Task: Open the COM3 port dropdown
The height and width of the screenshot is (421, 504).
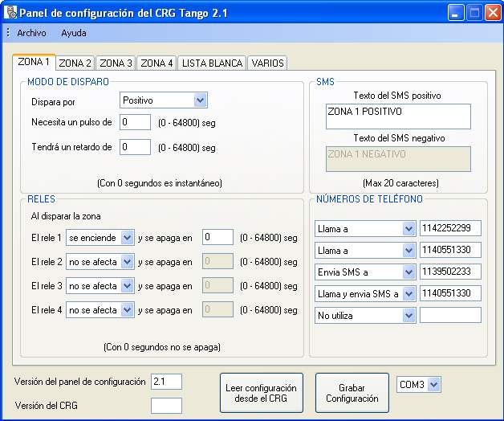Action: [419, 384]
